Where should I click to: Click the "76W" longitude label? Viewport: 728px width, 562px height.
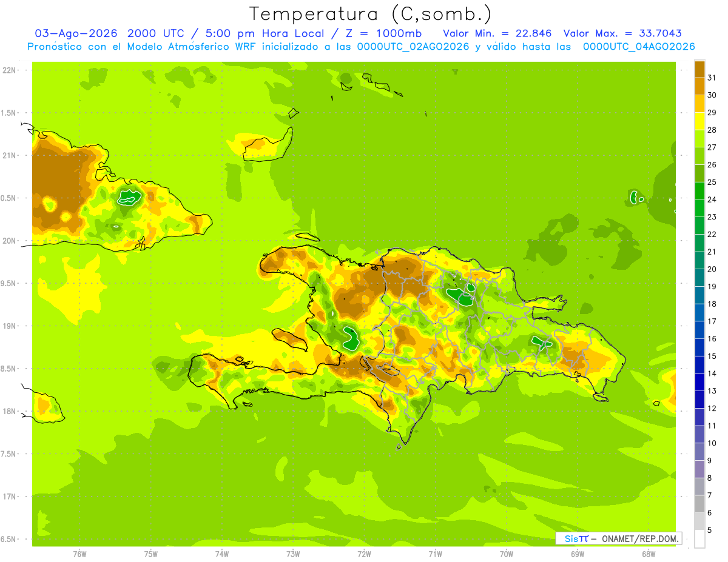tap(79, 554)
